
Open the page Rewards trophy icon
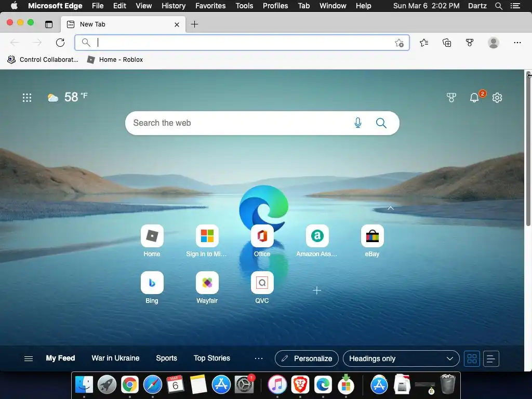pos(451,98)
